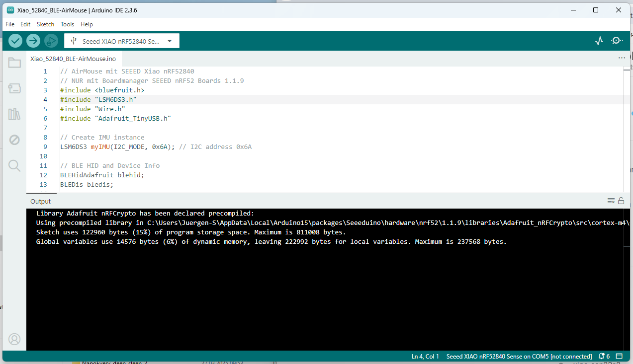The image size is (633, 364).
Task: Toggle word wrap in Output panel
Action: point(611,201)
